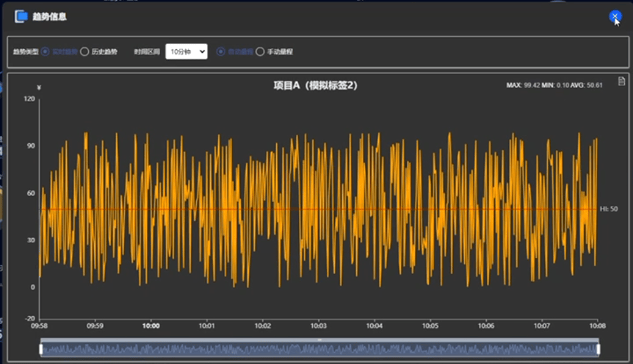The image size is (633, 364).
Task: Click the chart title 项目A（模拟标签2）
Action: 315,85
